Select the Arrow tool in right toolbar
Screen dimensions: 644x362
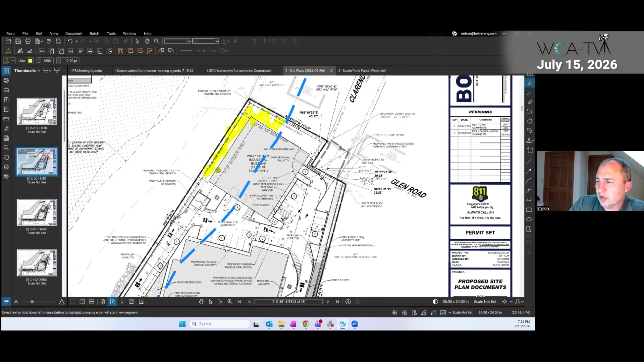coord(529,171)
